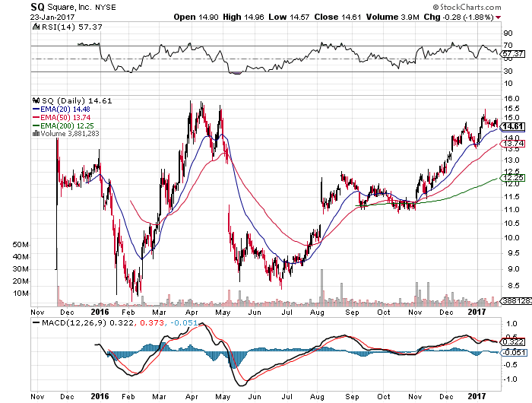
Task: Click the red EMA(50) 13.74 legend
Action: click(62, 117)
